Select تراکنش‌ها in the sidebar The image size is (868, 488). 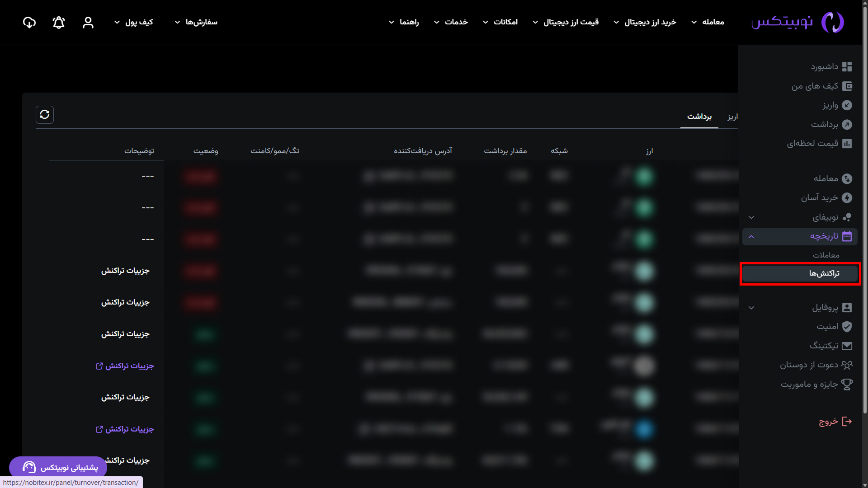pyautogui.click(x=800, y=273)
